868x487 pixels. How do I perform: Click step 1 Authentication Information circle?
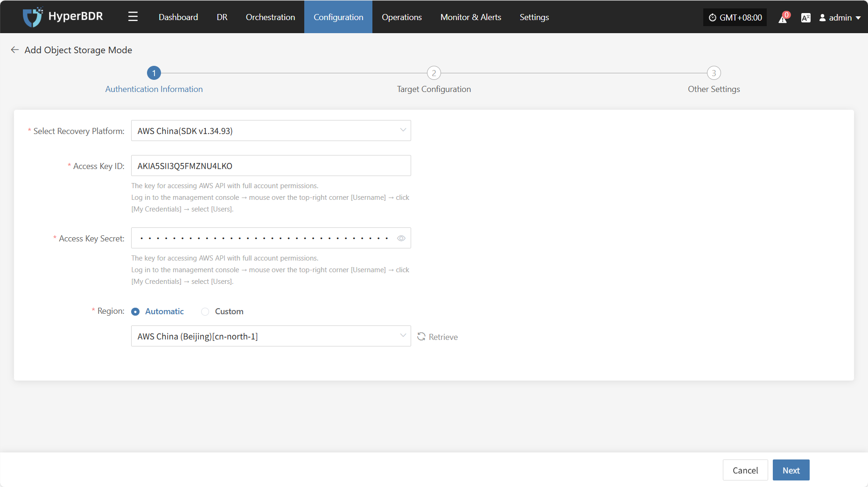(154, 73)
